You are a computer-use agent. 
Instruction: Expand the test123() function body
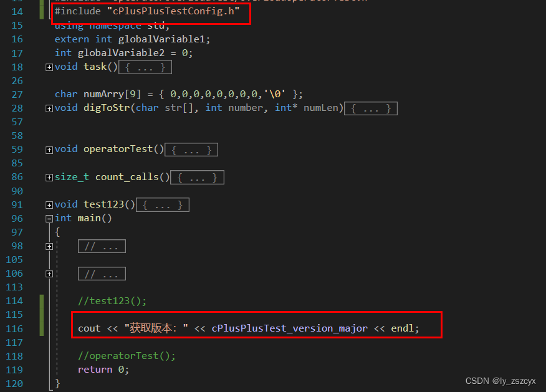[x=49, y=204]
